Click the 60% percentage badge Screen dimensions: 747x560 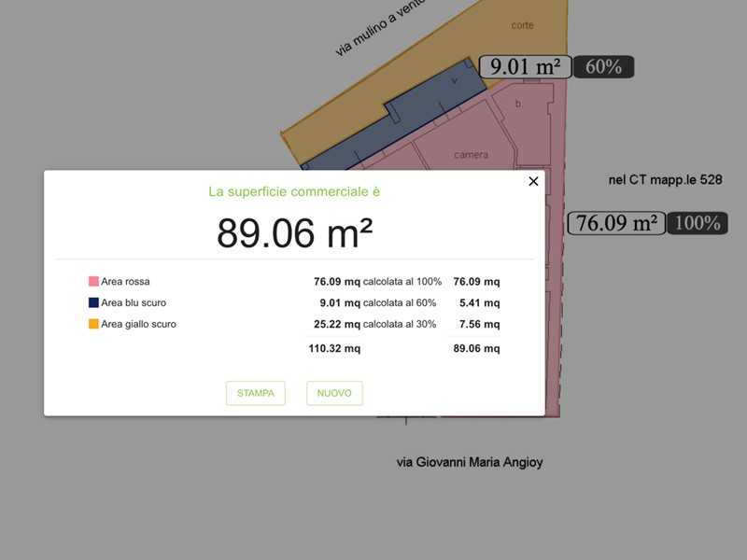[x=603, y=66]
